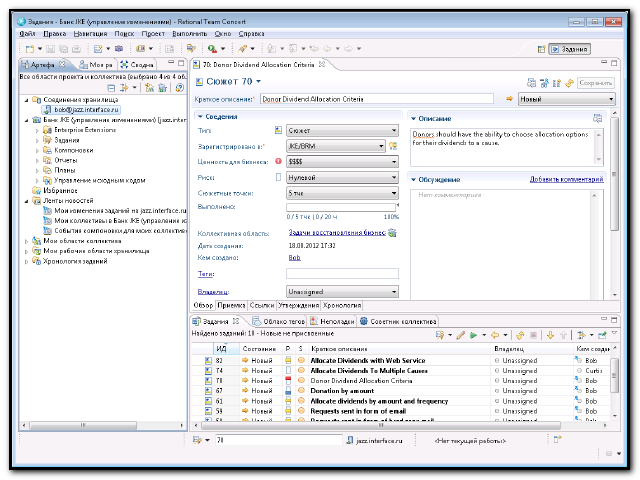
Task: Click the icon beside JKE/BRM filed-against field
Action: click(393, 146)
